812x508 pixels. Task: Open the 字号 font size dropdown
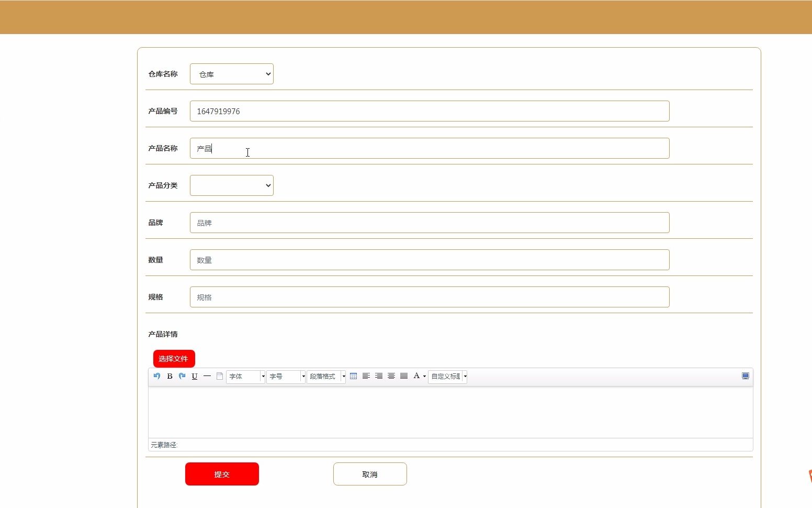point(286,377)
